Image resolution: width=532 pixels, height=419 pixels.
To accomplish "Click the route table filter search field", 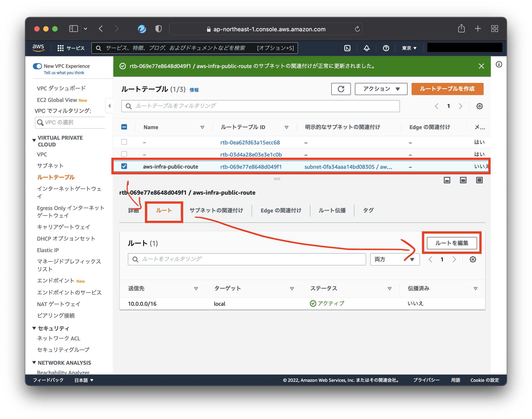I will (260, 106).
